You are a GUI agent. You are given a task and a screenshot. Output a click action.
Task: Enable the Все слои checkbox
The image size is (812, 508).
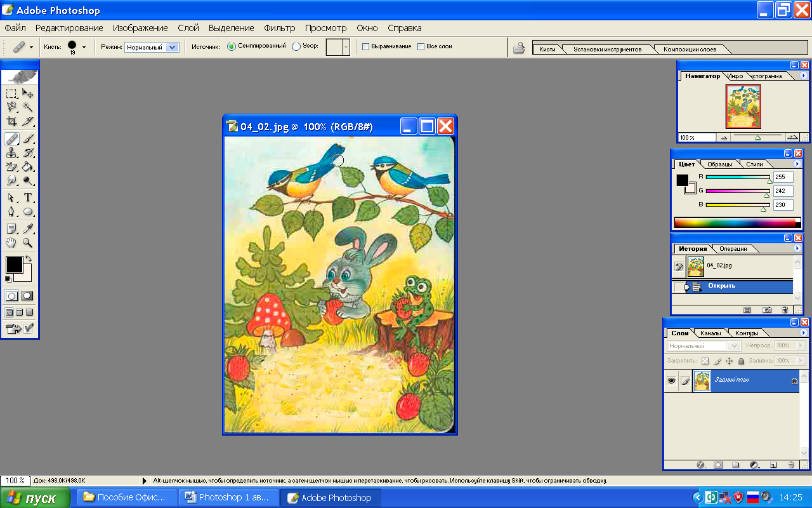(x=421, y=46)
